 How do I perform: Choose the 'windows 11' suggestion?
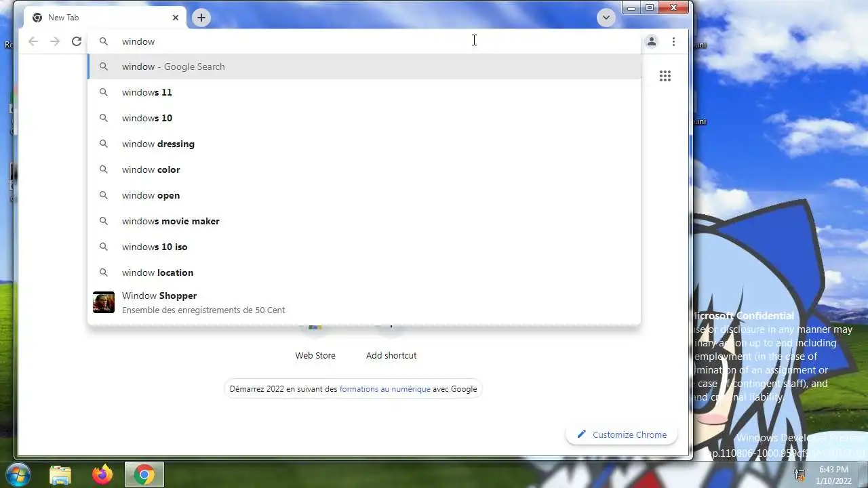[x=364, y=92]
